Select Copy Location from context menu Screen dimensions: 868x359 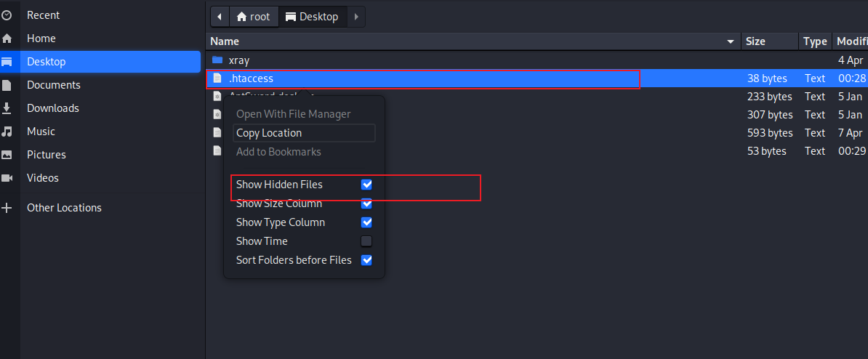pos(269,133)
